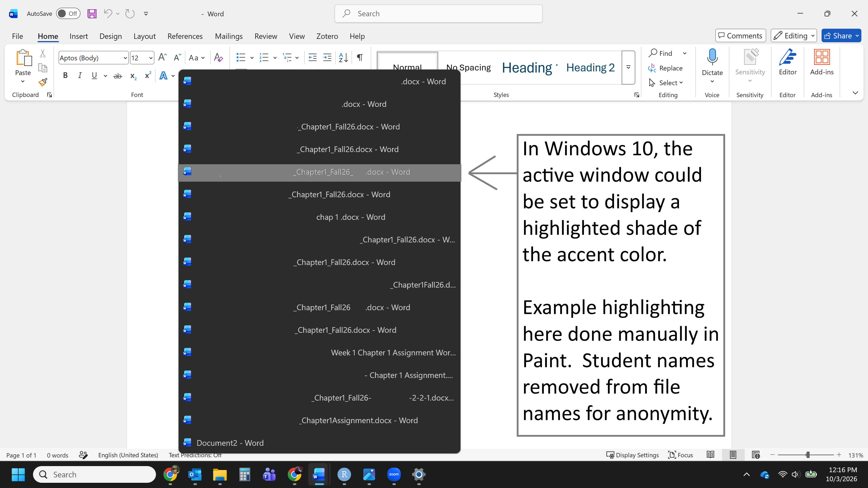The image size is (868, 488).
Task: Select Document2 - Word window entry
Action: point(319,443)
